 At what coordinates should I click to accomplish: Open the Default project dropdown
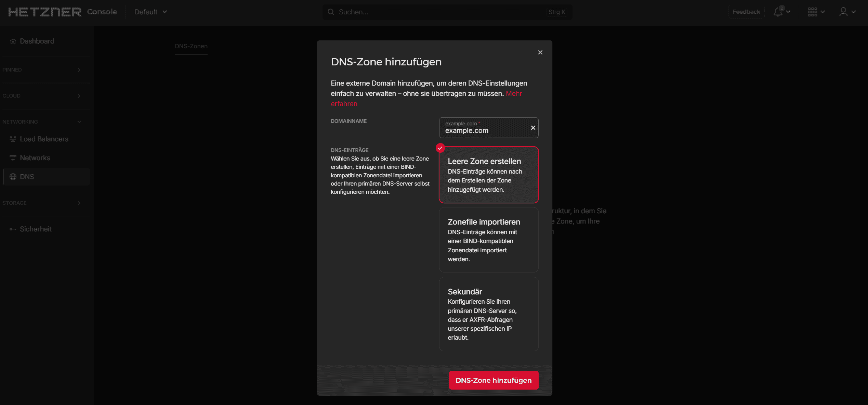click(x=150, y=12)
